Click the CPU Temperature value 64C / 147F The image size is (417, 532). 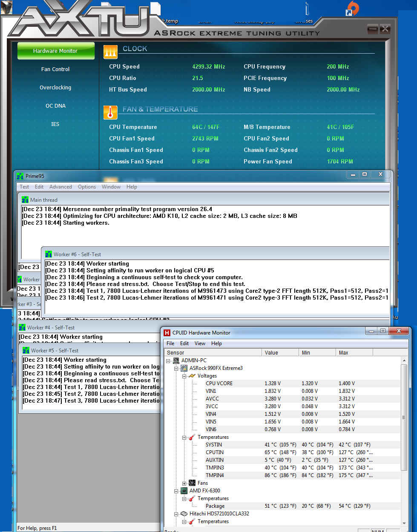206,127
